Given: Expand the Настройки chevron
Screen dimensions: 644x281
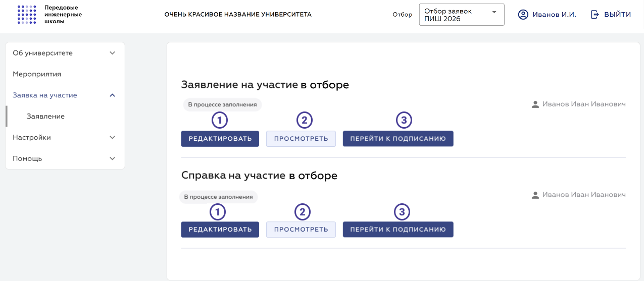Looking at the screenshot, I should point(112,137).
